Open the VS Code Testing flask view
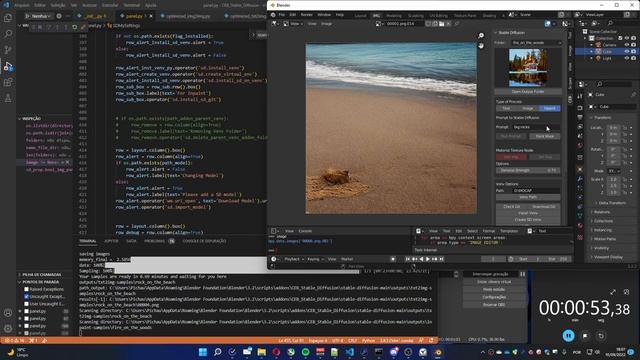 (8, 98)
